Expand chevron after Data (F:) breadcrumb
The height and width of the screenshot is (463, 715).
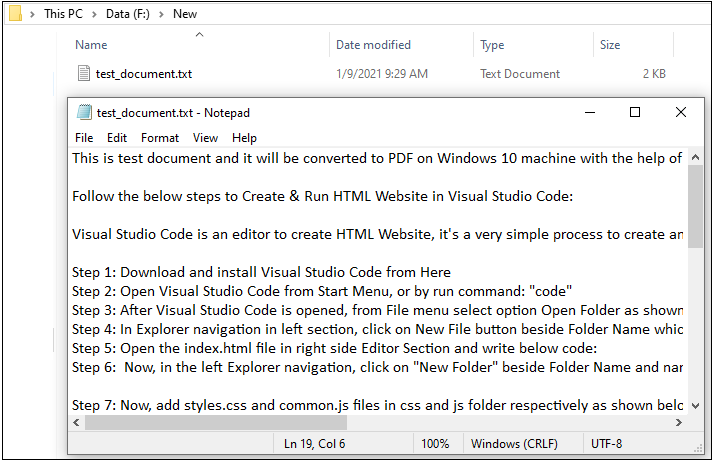click(x=161, y=14)
